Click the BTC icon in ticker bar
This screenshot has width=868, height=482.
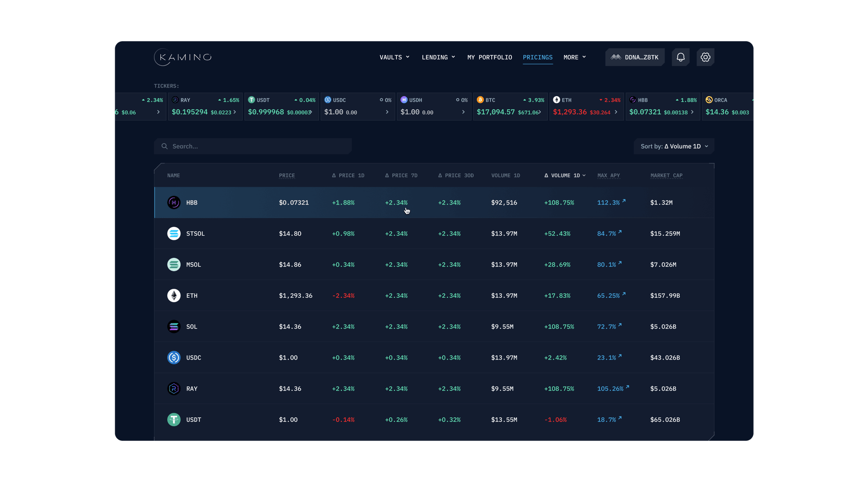tap(480, 100)
